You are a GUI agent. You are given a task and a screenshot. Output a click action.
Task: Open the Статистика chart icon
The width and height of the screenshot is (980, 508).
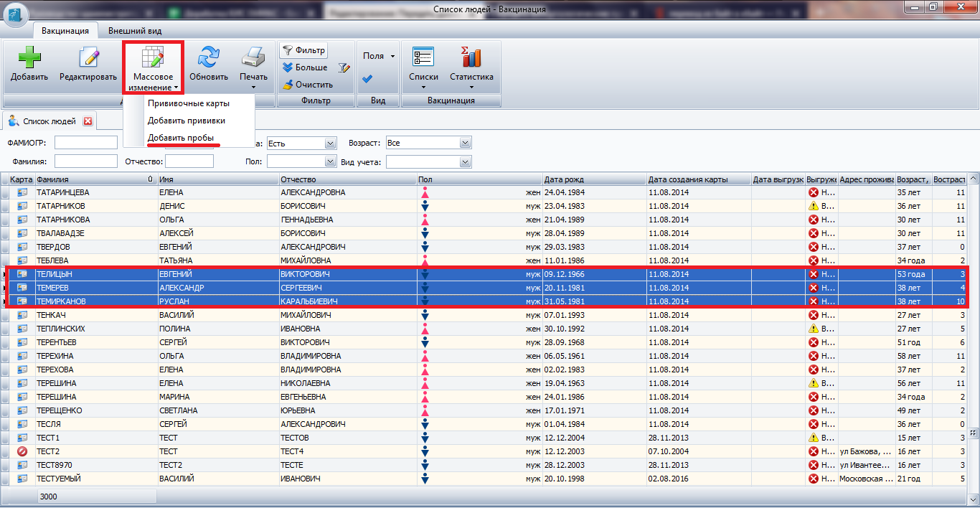click(471, 57)
